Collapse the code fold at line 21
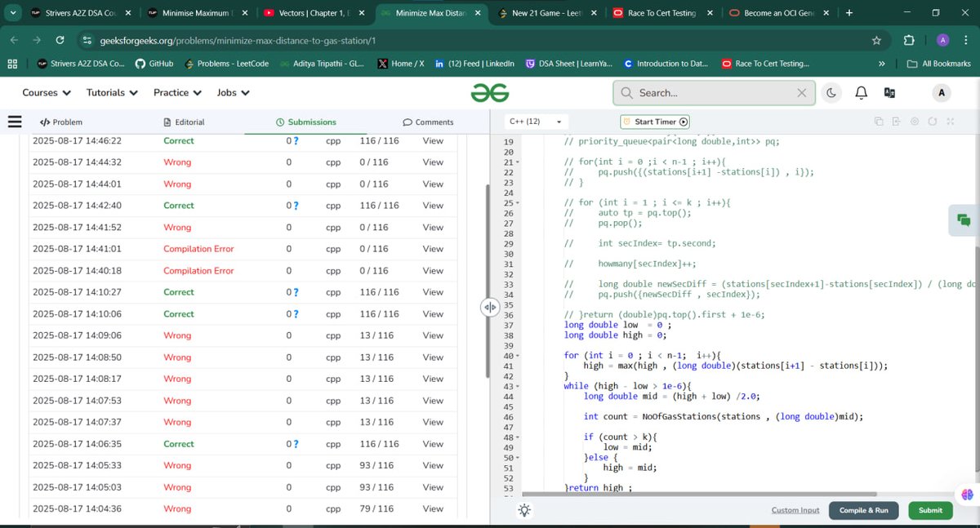The image size is (980, 528). pyautogui.click(x=518, y=162)
